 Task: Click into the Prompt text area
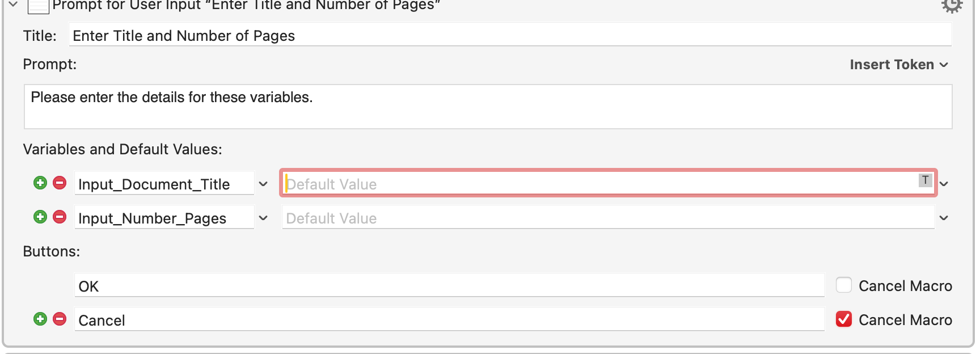click(488, 107)
